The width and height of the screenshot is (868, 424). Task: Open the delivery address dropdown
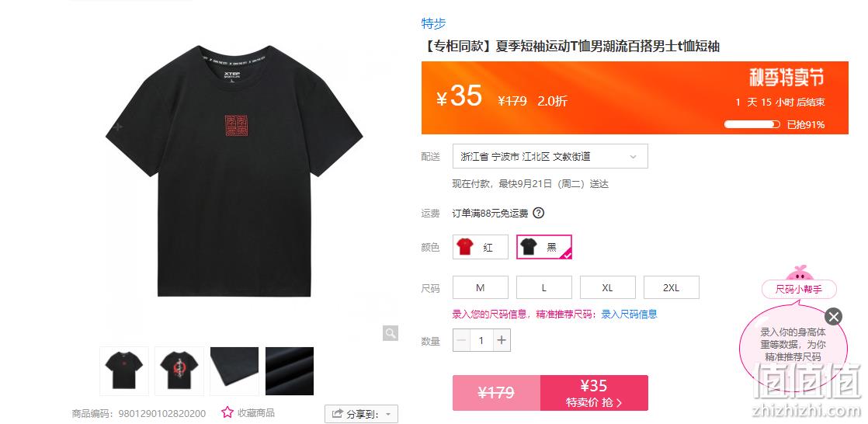point(550,157)
